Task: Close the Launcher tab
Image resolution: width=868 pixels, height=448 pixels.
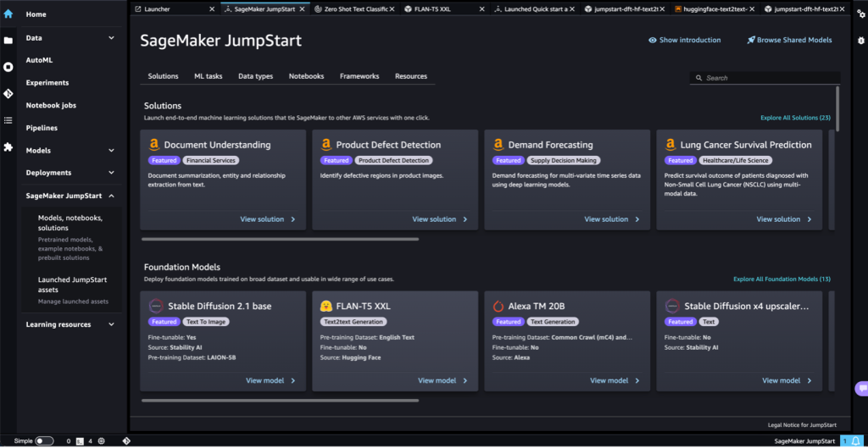Action: pos(212,8)
